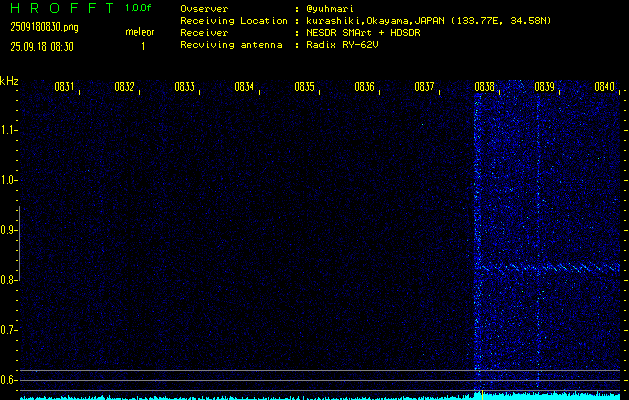Click the Recviving antenna label
The width and height of the screenshot is (629, 400).
(231, 45)
